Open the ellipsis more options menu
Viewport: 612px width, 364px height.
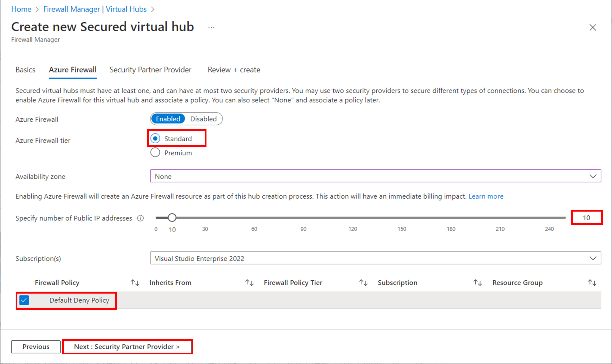coord(211,28)
